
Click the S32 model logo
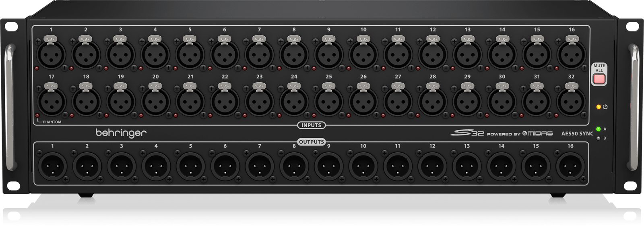pos(467,133)
